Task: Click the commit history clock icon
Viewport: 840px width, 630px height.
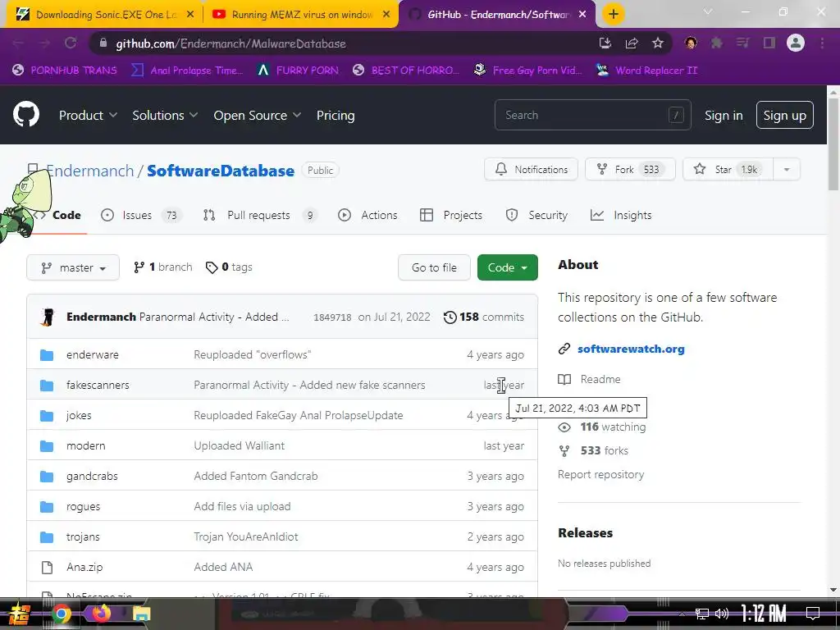Action: (450, 317)
